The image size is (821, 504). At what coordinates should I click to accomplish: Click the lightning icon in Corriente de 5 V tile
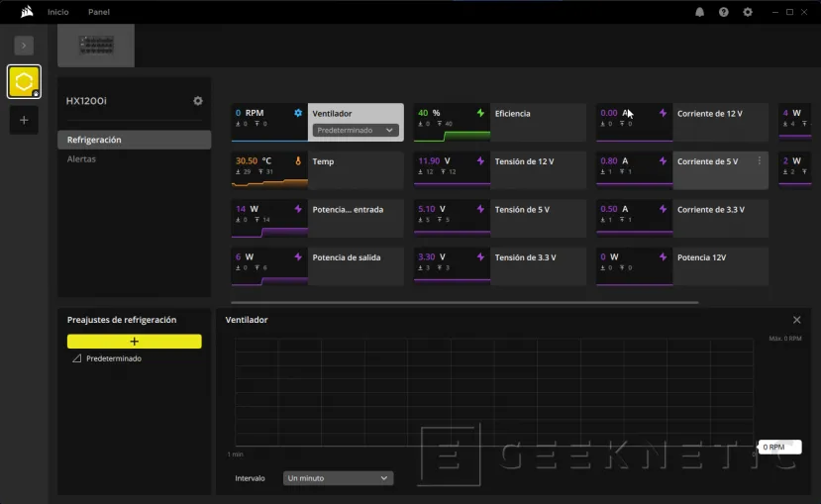pos(663,160)
